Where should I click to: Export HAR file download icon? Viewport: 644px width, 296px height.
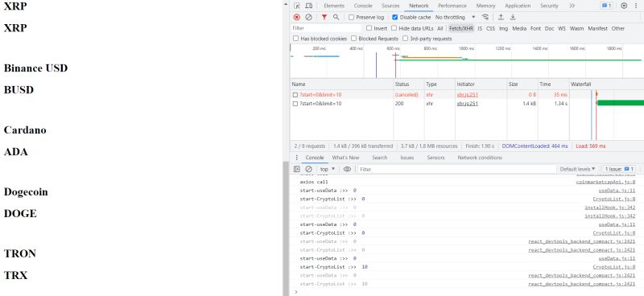click(x=513, y=17)
